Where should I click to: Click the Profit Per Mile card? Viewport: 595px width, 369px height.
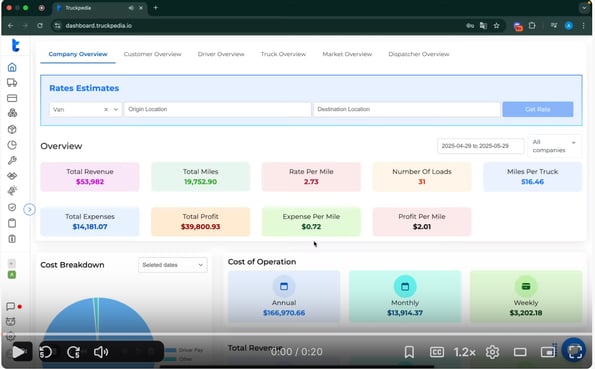tap(422, 222)
